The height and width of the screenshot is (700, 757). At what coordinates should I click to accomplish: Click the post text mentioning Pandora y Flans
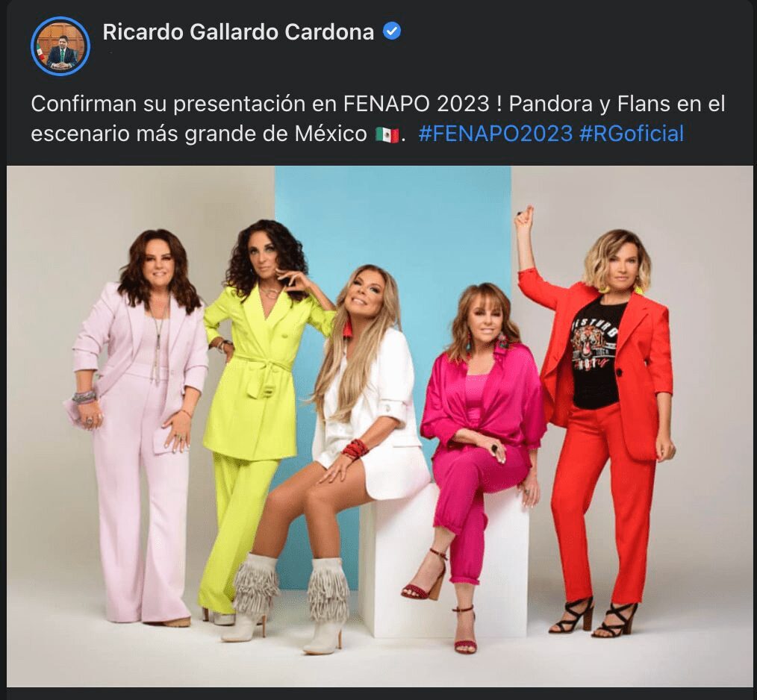(378, 119)
